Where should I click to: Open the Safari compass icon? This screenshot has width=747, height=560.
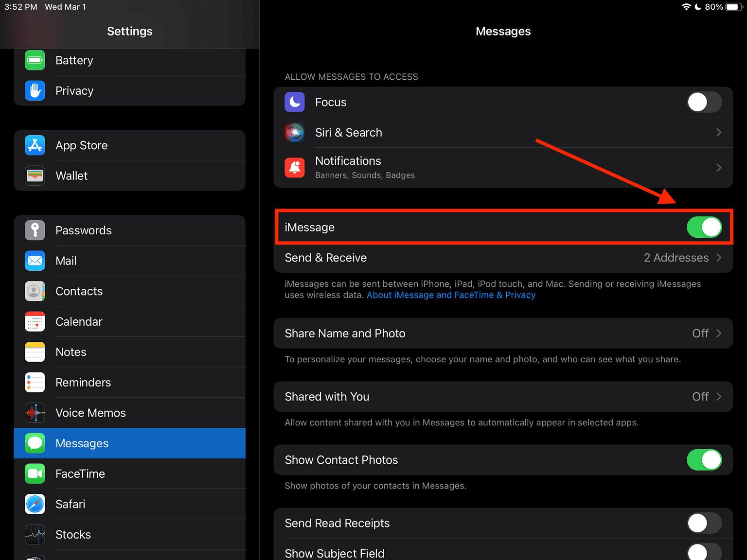tap(35, 504)
